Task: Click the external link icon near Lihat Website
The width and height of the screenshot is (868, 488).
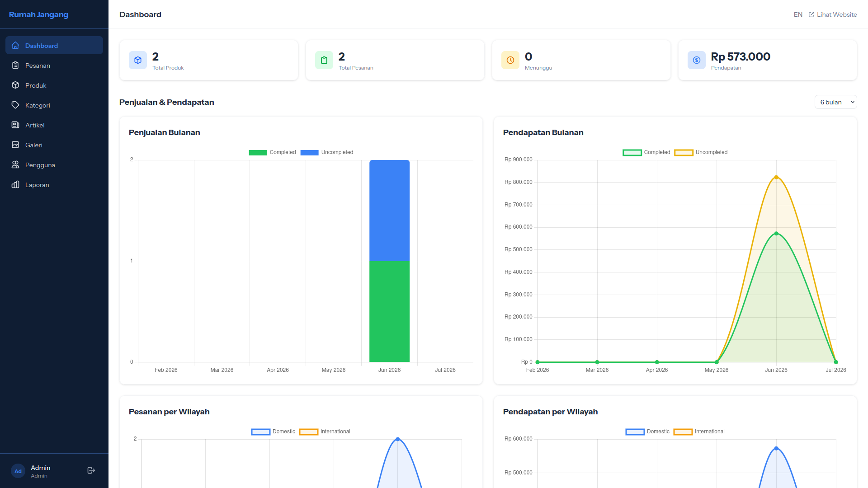Action: coord(811,14)
